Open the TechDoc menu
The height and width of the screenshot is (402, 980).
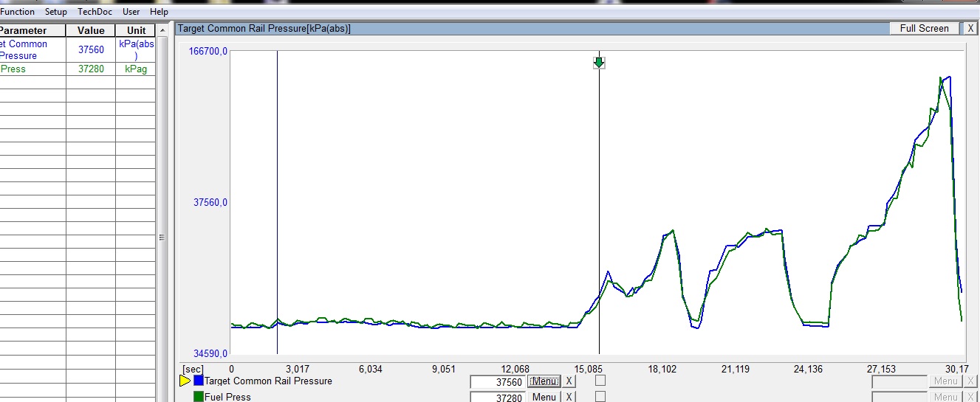[x=95, y=12]
